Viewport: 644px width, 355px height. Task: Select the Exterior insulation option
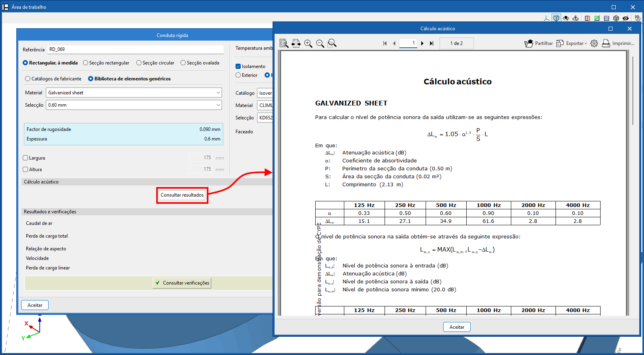[238, 75]
